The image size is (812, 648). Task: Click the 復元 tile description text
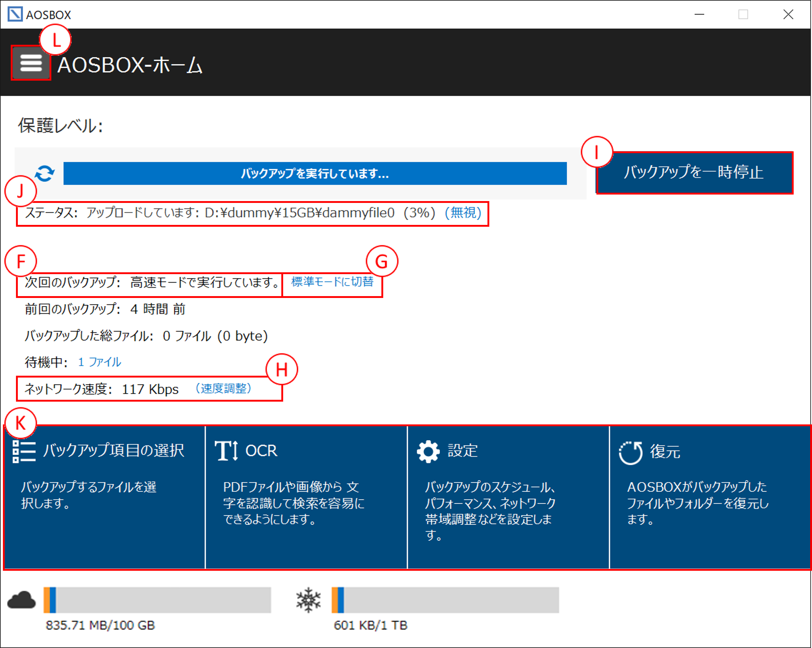click(698, 503)
